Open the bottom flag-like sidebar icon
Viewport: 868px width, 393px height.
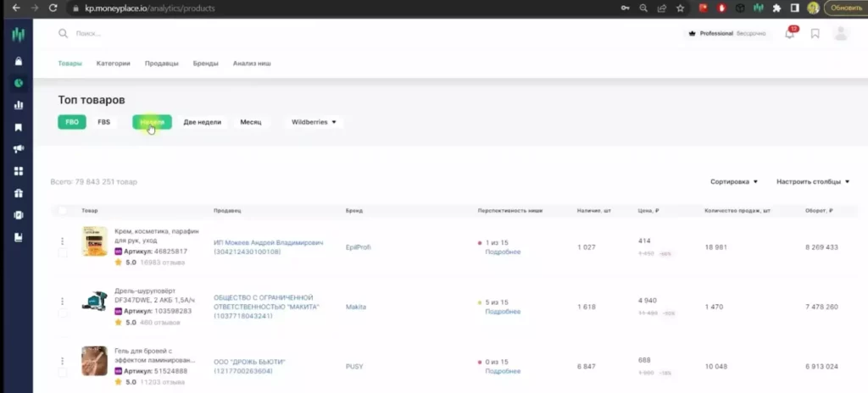(x=19, y=237)
